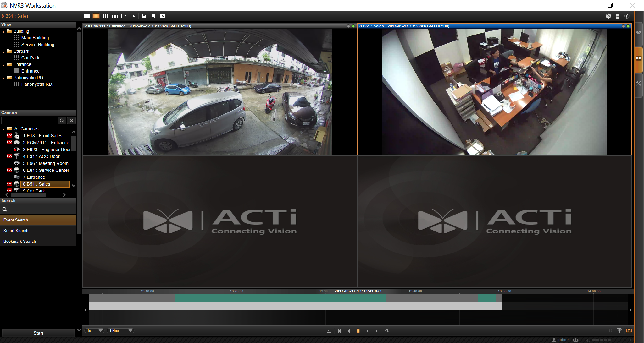644x343 pixels.
Task: Open playback speed 1x dropdown
Action: point(94,331)
